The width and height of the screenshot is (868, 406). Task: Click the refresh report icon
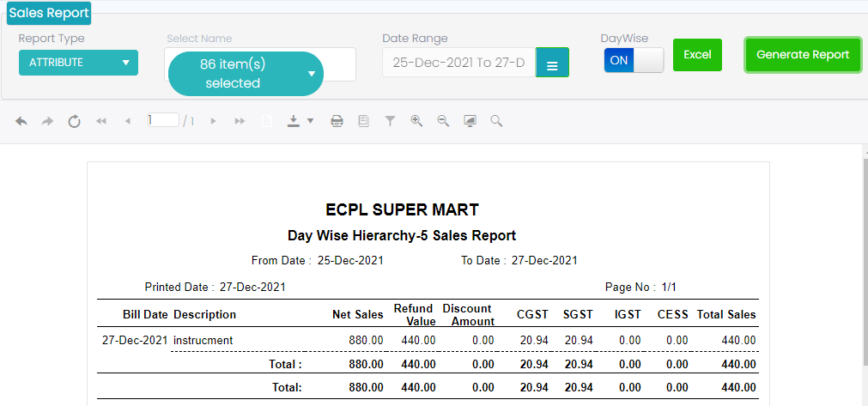click(x=75, y=122)
